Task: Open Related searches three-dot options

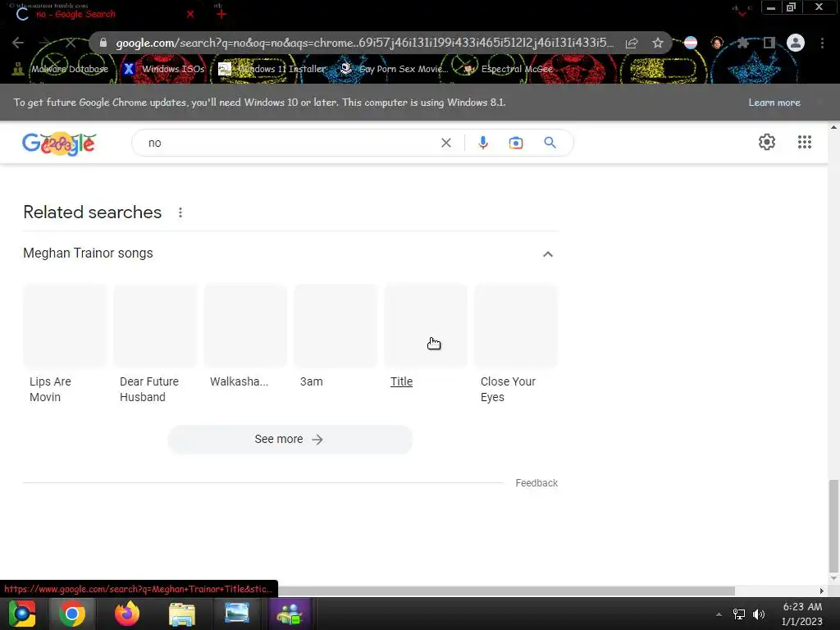Action: 180,212
